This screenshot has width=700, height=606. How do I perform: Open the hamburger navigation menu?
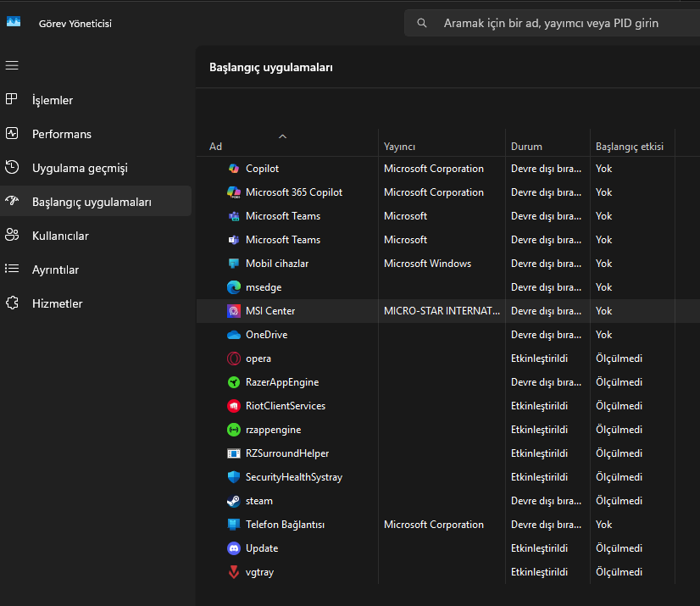(x=12, y=65)
